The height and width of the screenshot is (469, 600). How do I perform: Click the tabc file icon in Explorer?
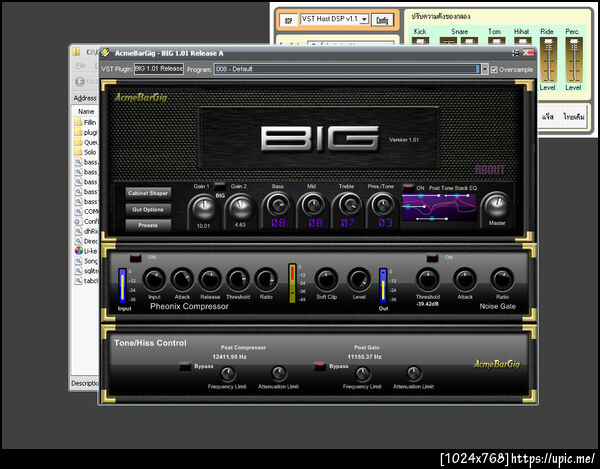(x=78, y=281)
